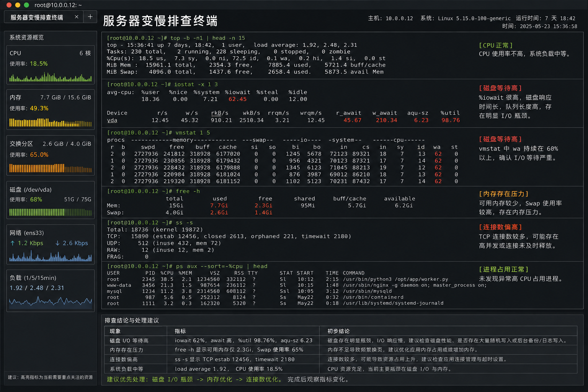Click the r_await value 45.67

click(x=352, y=120)
